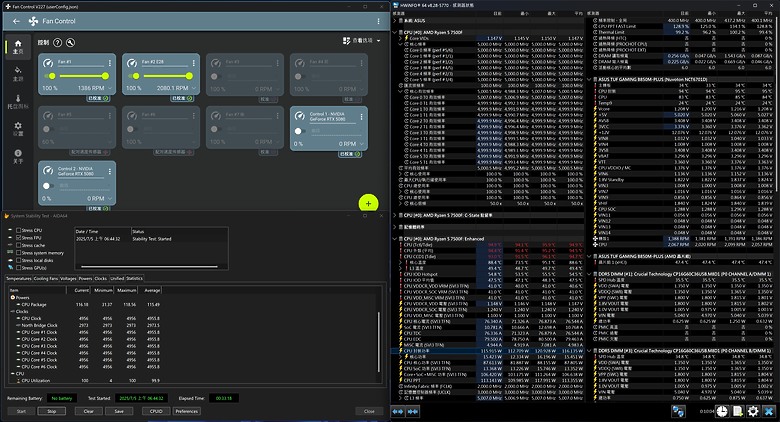Toggle Fan #2 E28 manual control switch
Image resolution: width=780 pixels, height=422 pixels.
(x=133, y=76)
